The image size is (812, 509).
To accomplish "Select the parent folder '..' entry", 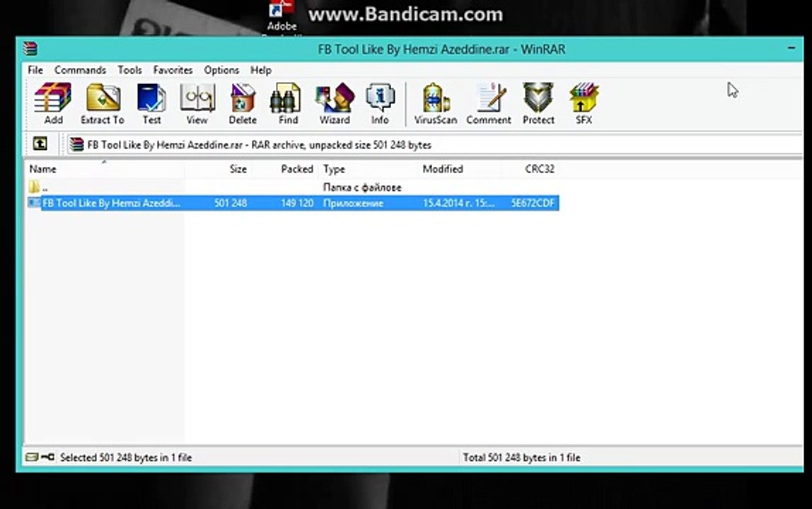I will [40, 187].
